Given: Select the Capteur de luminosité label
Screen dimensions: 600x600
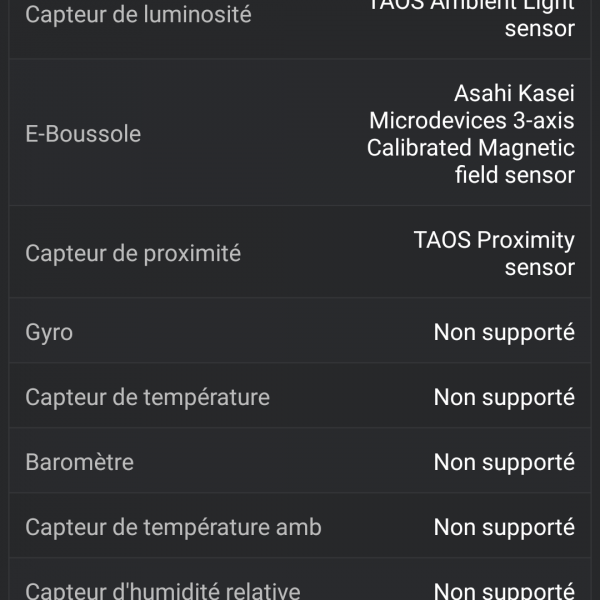Looking at the screenshot, I should pyautogui.click(x=138, y=15).
